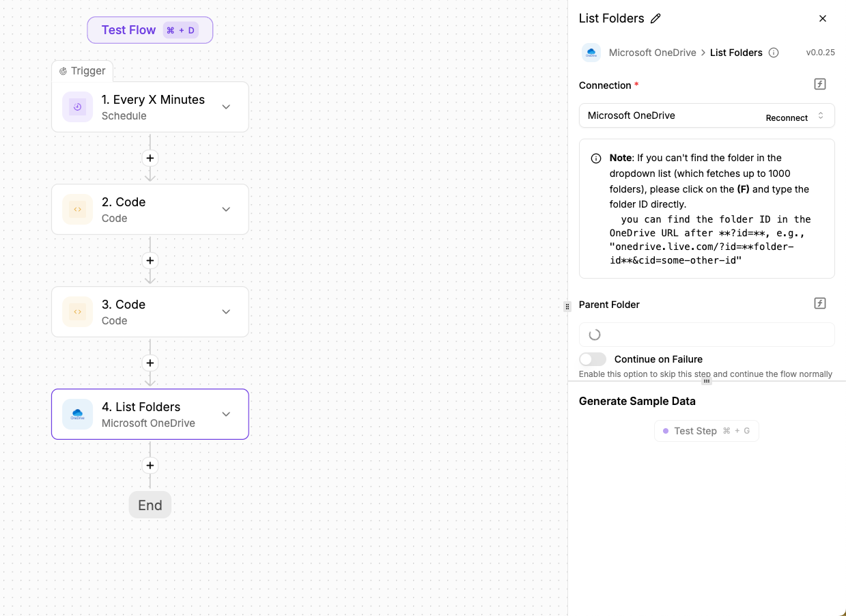Click the Schedule clock icon on step 1
Viewport: 846px width, 616px height.
[77, 107]
